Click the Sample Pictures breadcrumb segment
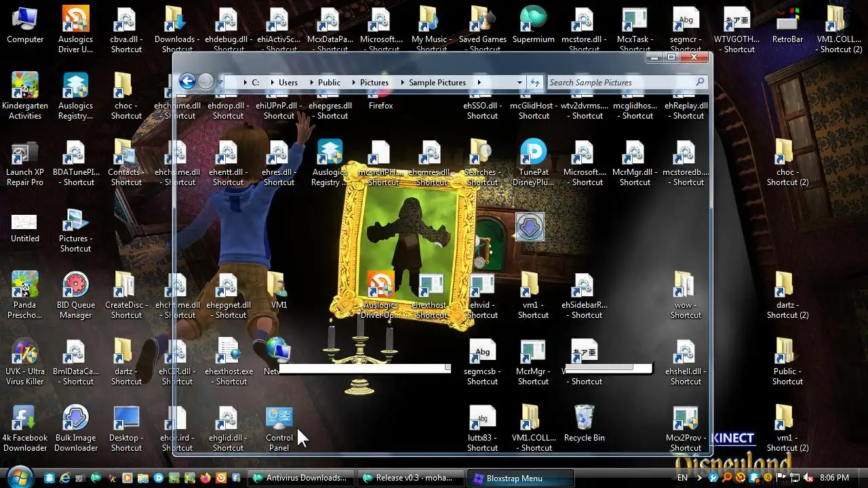The image size is (868, 488). 437,83
